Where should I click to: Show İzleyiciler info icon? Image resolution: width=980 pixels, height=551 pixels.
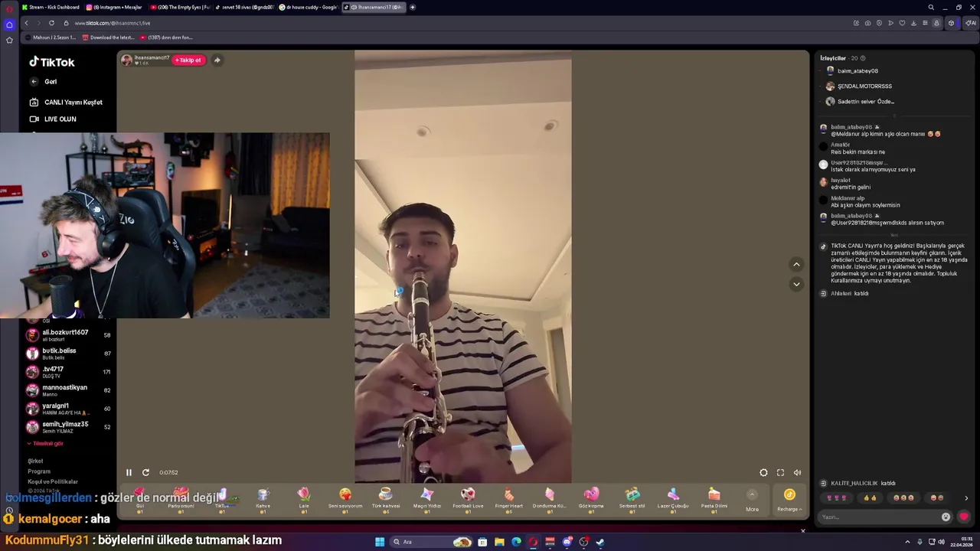[863, 58]
